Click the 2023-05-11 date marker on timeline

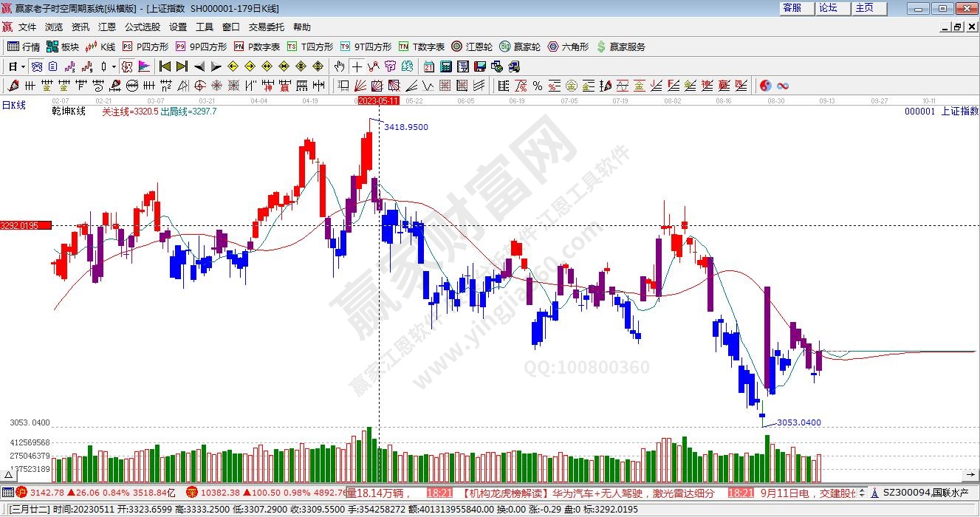pyautogui.click(x=378, y=100)
